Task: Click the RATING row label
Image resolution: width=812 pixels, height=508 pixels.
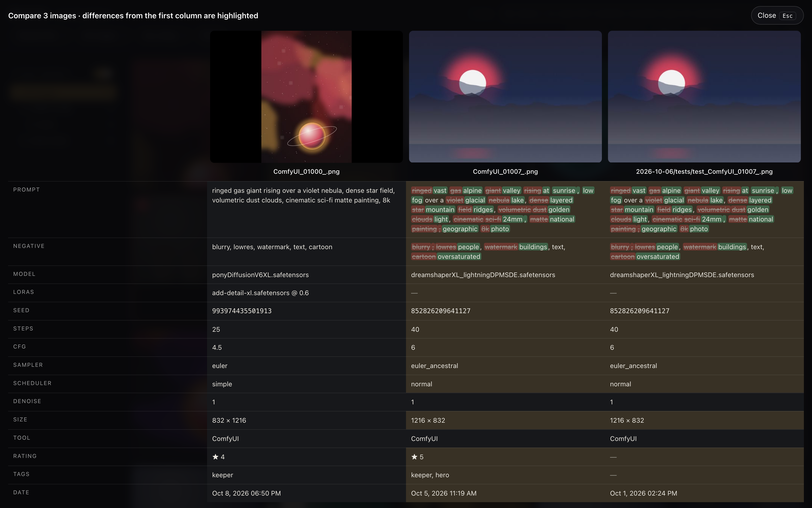Action: coord(25,456)
